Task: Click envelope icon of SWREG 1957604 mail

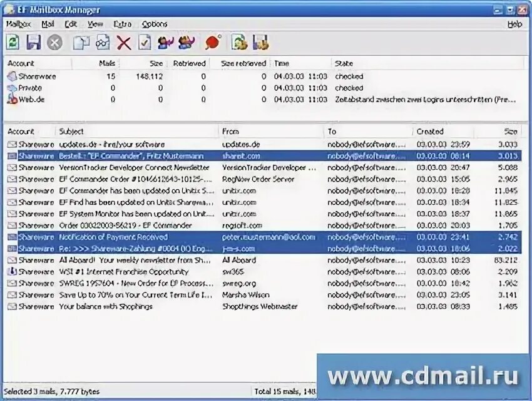Action: (x=13, y=283)
